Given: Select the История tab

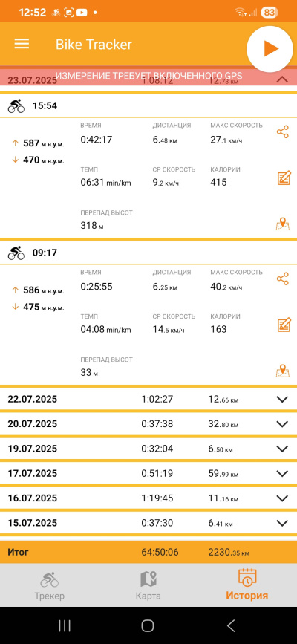Looking at the screenshot, I should [247, 585].
